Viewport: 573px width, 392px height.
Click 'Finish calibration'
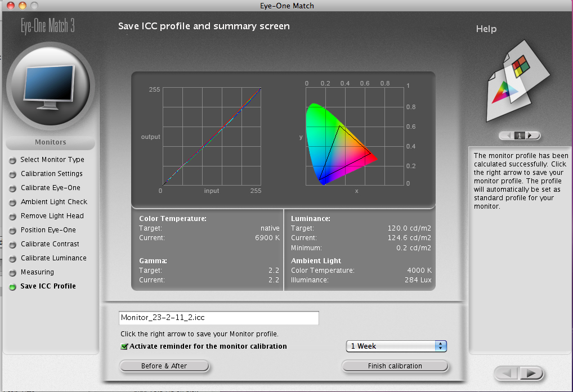(395, 366)
